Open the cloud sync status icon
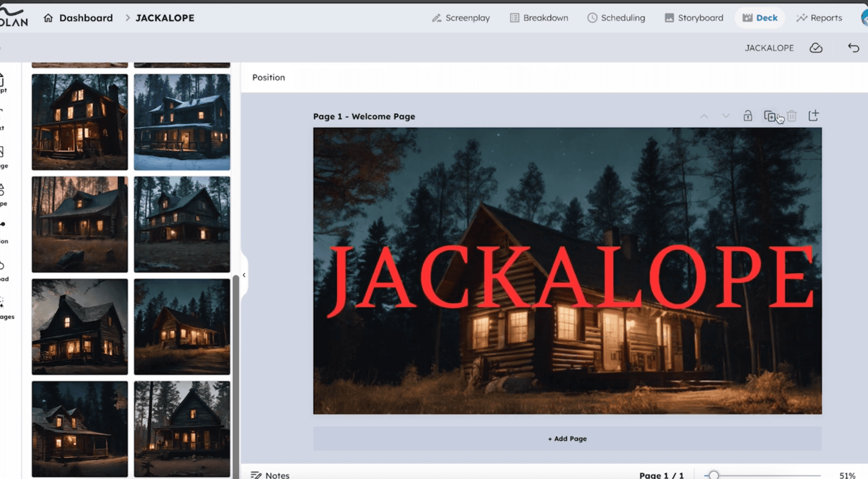The width and height of the screenshot is (868, 479). 816,48
